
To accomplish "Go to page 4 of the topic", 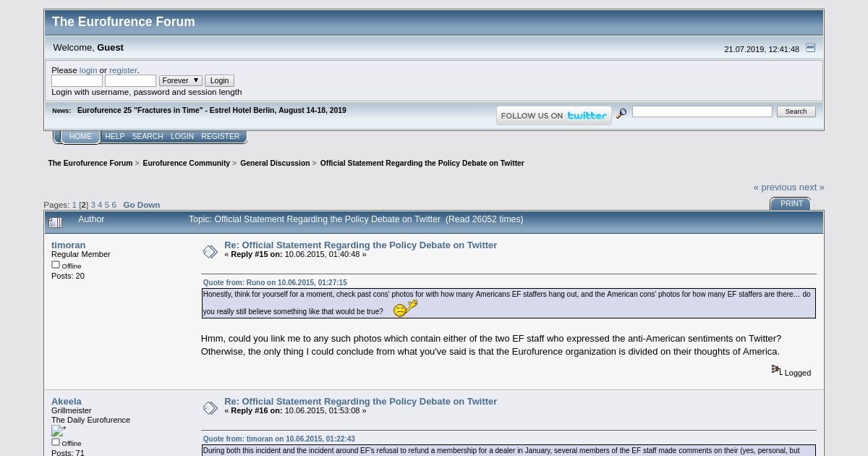I will (100, 205).
